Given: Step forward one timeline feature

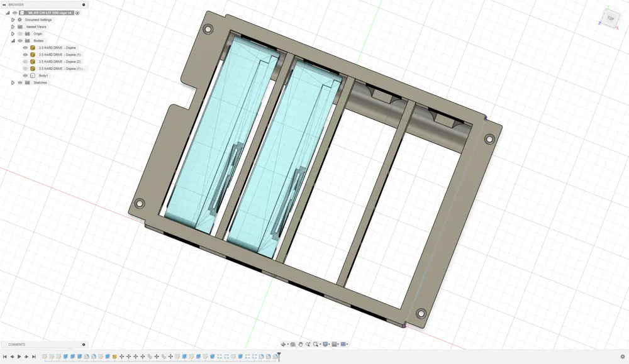Looking at the screenshot, I should coord(26,356).
